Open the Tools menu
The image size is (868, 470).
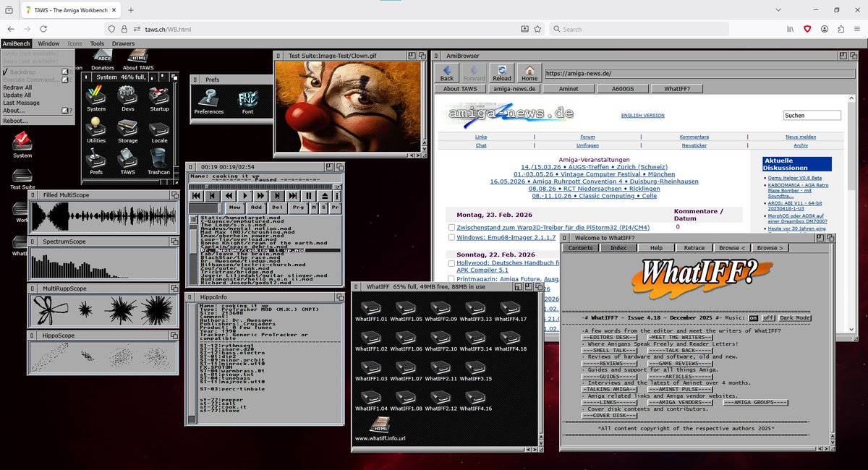pos(97,43)
